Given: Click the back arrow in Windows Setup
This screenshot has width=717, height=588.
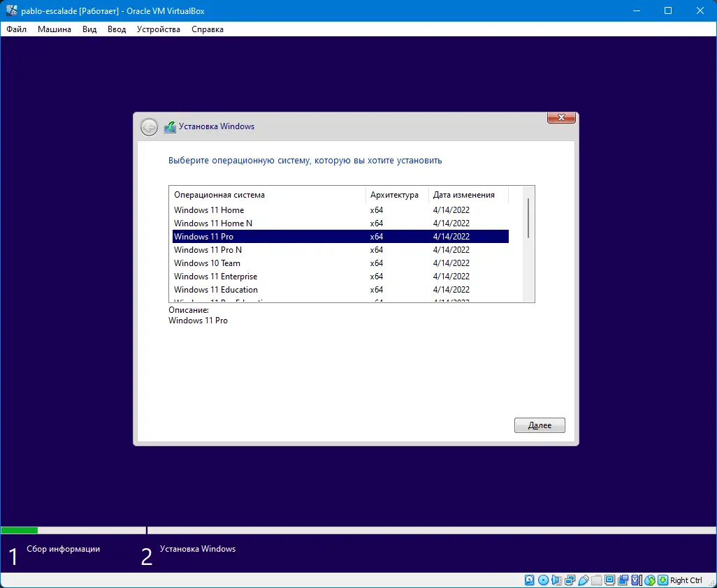Looking at the screenshot, I should pos(149,127).
